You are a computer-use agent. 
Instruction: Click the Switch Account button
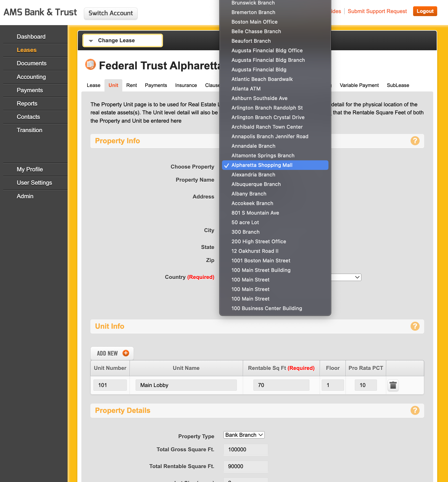tap(110, 13)
